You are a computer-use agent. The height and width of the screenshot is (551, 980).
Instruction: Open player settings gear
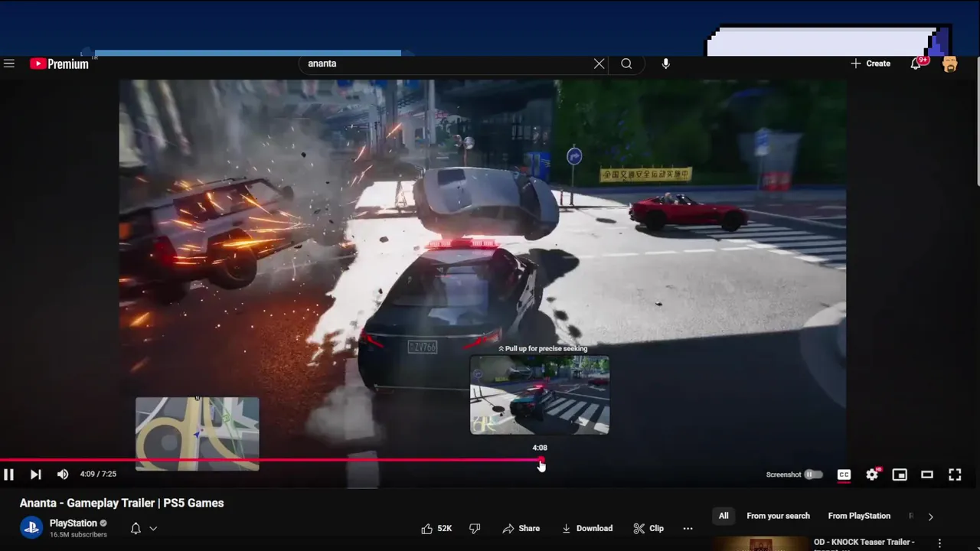pos(872,474)
